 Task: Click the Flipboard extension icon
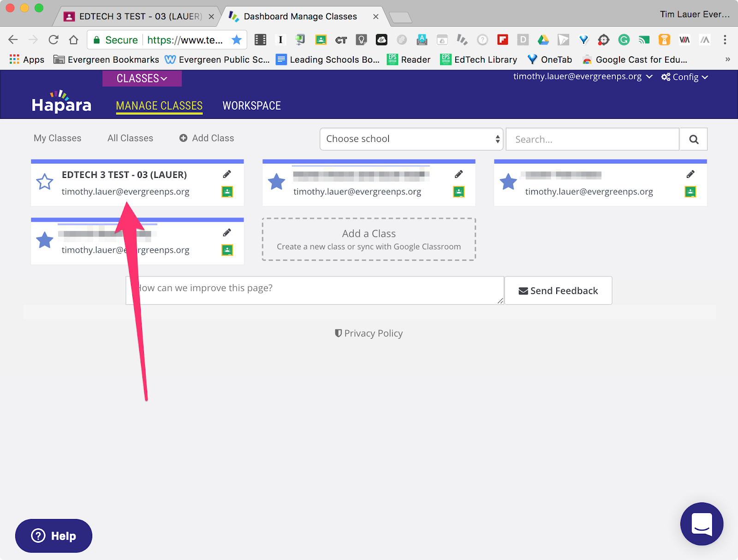pos(503,40)
